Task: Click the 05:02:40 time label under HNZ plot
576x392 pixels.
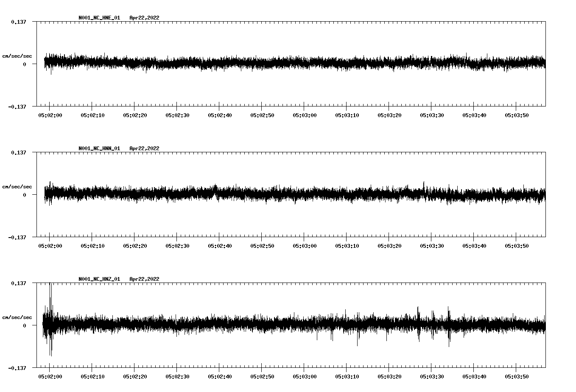Action: 220,376
